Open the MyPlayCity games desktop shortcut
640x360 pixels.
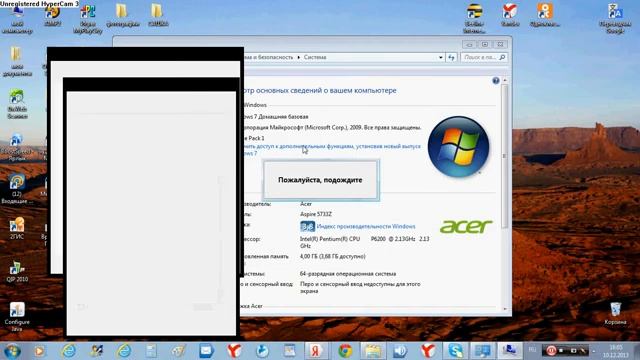tap(88, 19)
